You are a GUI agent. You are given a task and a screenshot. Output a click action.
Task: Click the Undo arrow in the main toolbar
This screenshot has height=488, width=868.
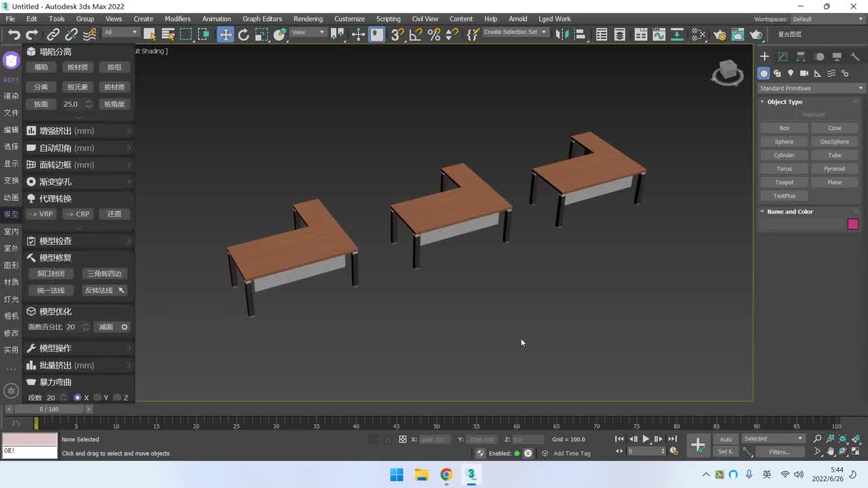[x=14, y=35]
